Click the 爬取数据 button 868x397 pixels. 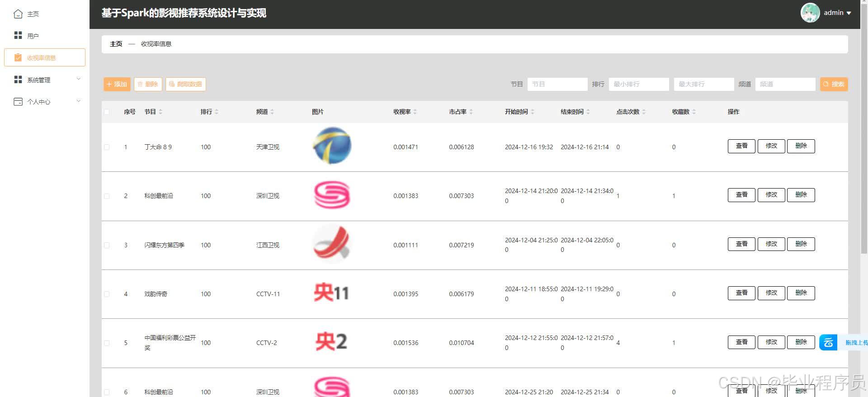186,84
